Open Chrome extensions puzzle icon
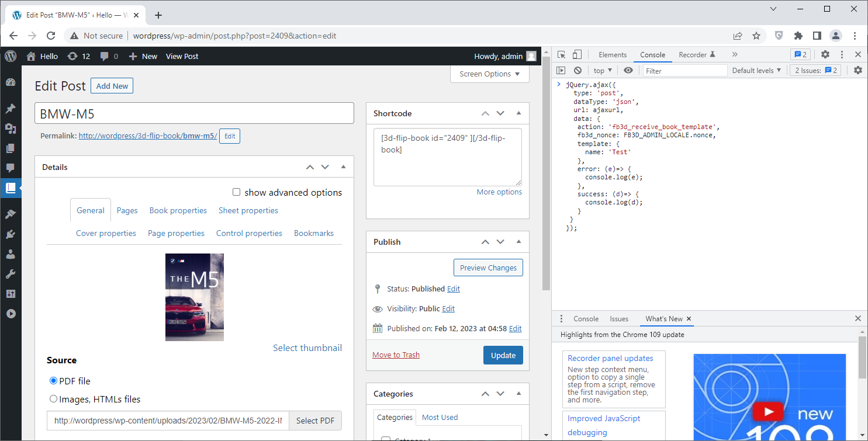The height and width of the screenshot is (441, 868). pyautogui.click(x=798, y=36)
